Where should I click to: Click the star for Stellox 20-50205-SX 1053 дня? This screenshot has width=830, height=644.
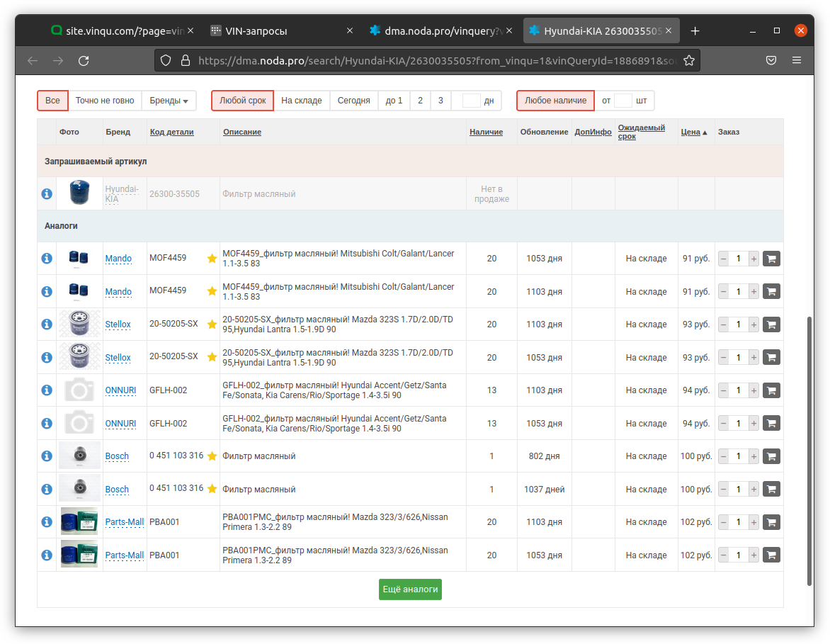pos(212,357)
